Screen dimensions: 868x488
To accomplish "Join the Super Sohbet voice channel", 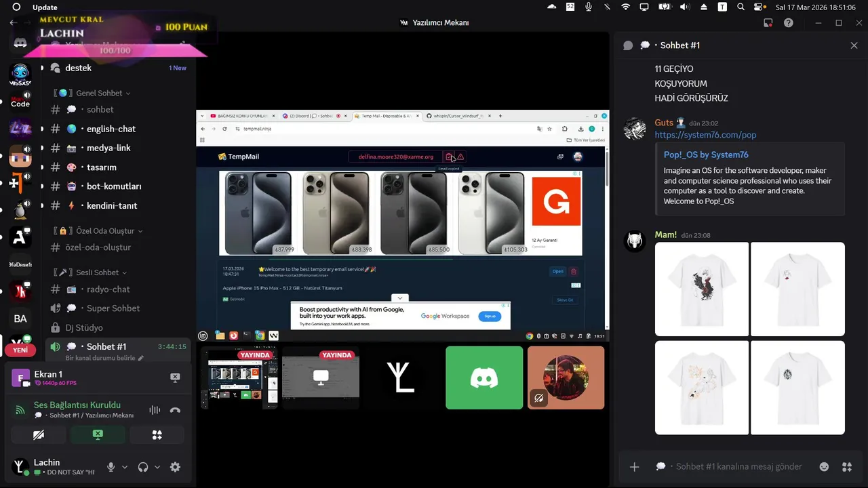I will coord(119,308).
